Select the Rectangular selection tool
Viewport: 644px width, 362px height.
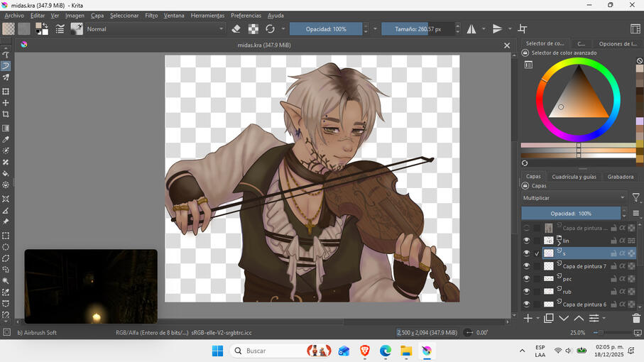[6, 236]
